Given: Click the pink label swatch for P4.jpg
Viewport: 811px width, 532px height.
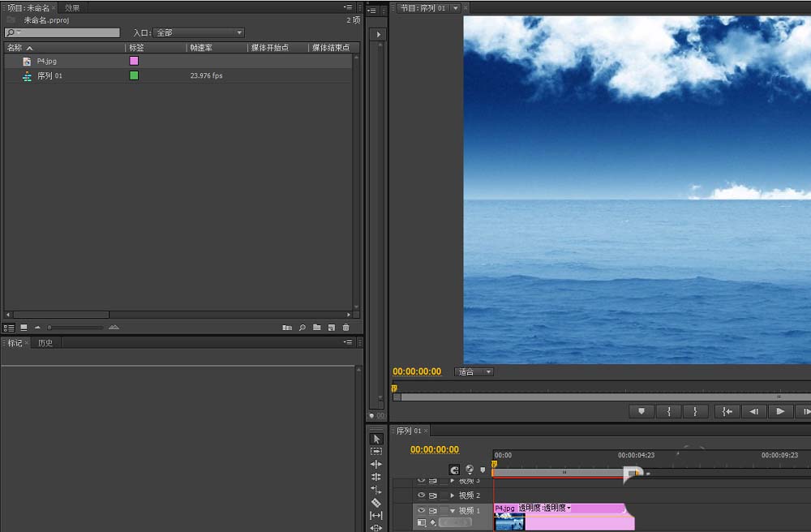Looking at the screenshot, I should (134, 61).
